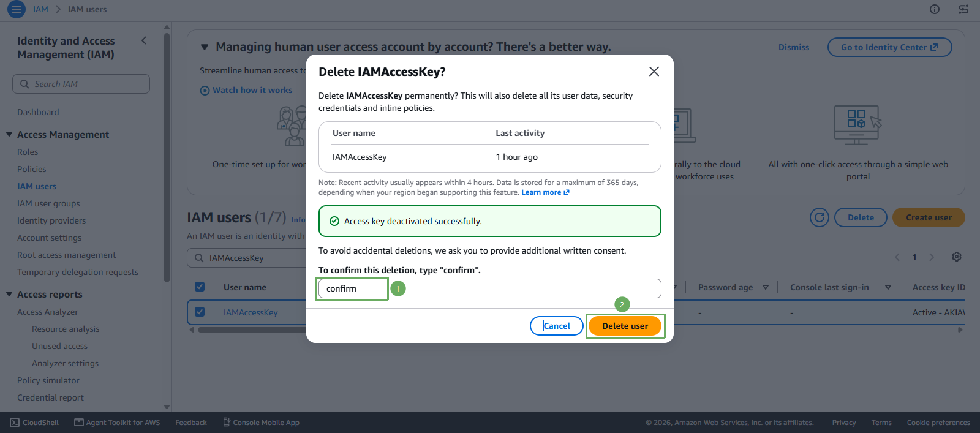Click green checkmark of deactivated success message
The width and height of the screenshot is (980, 433).
click(334, 221)
